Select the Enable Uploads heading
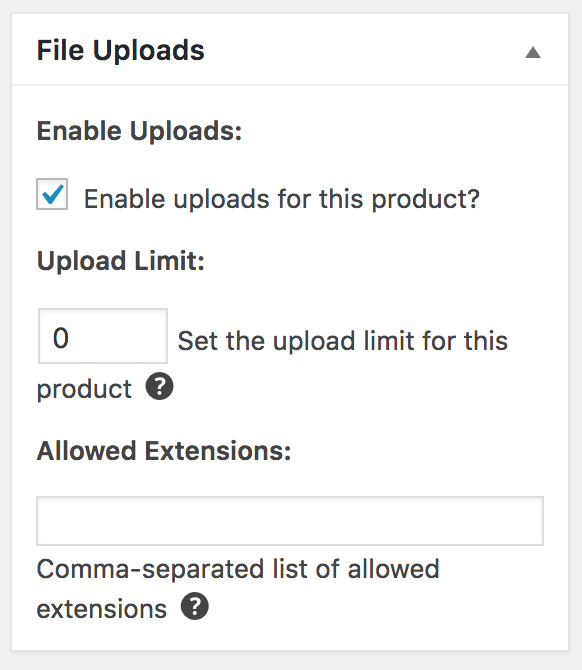The width and height of the screenshot is (582, 670). pyautogui.click(x=139, y=131)
